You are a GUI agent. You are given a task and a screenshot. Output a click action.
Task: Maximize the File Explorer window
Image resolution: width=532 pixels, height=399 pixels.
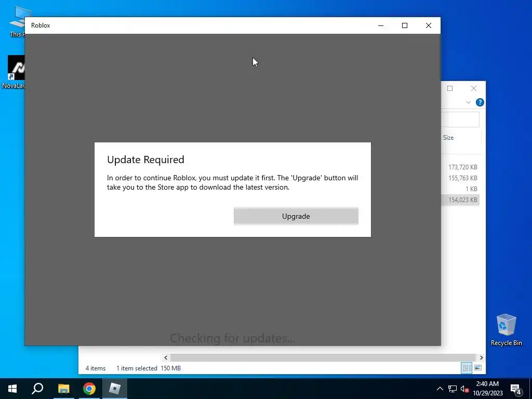tap(450, 88)
